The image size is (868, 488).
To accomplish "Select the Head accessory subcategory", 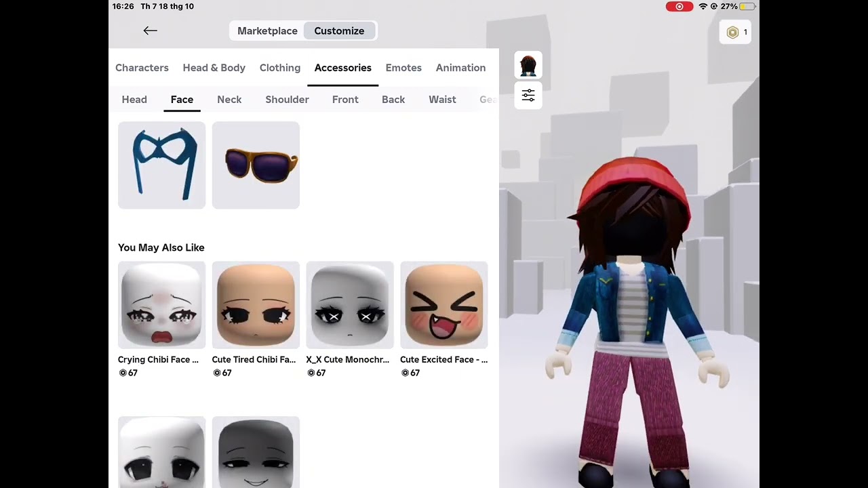I will point(134,100).
